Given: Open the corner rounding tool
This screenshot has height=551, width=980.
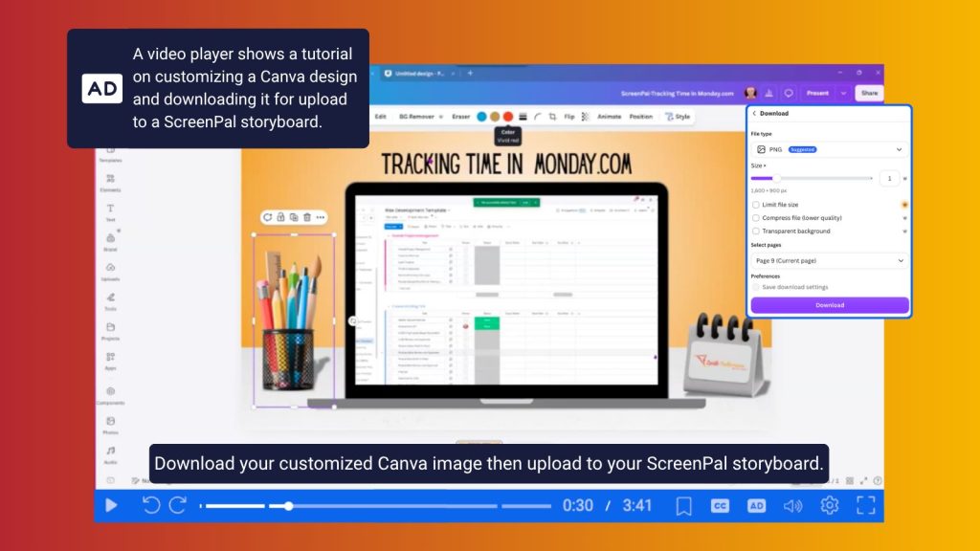Looking at the screenshot, I should tap(538, 116).
